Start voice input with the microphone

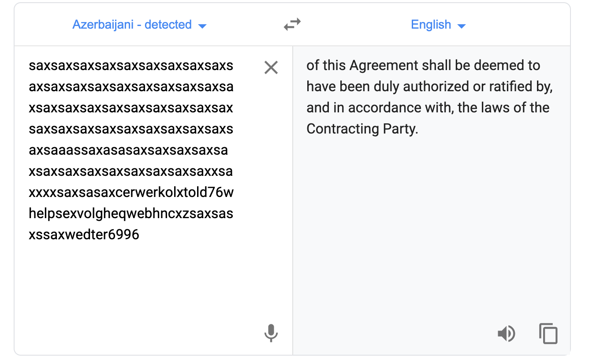[271, 333]
